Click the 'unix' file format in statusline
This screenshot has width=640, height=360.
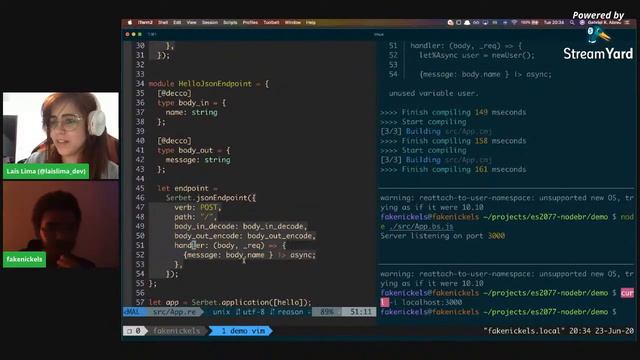click(221, 312)
